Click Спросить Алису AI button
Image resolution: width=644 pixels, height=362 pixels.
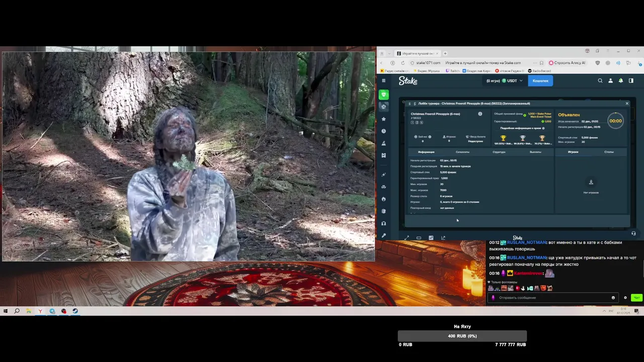point(568,63)
